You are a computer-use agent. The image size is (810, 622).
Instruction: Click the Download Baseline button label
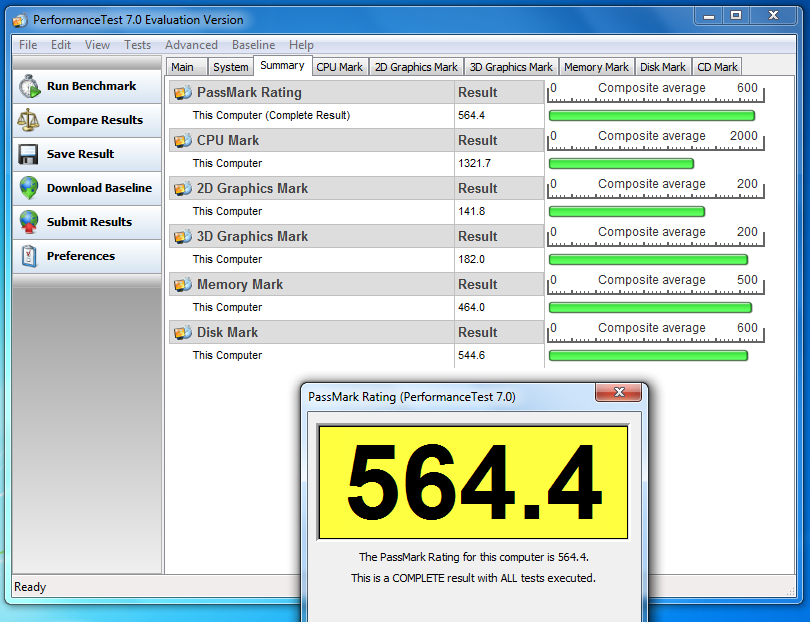pos(99,188)
